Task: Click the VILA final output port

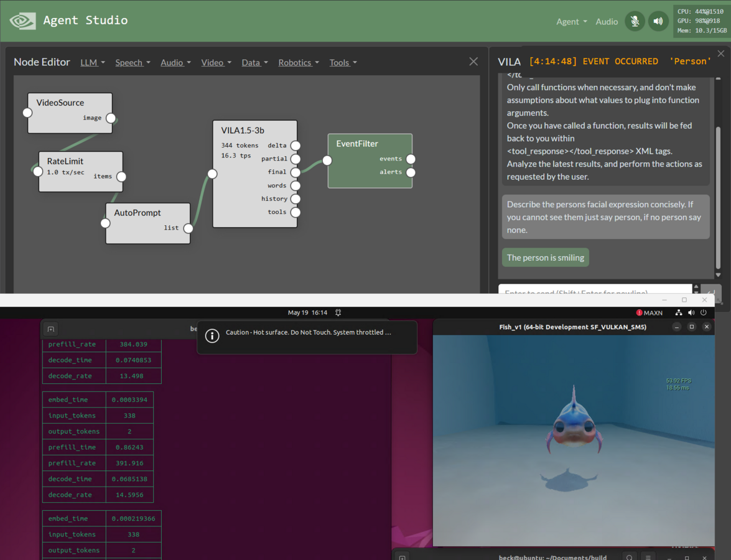Action: coord(296,172)
